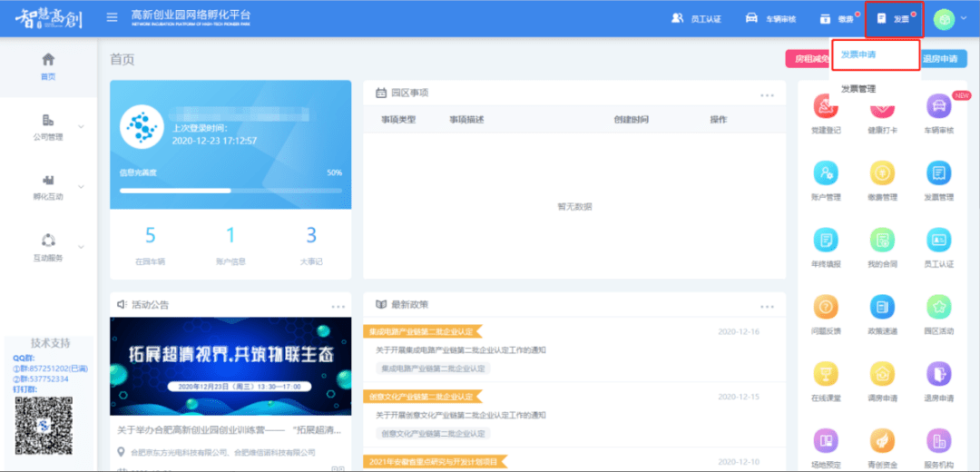The image size is (980, 472).
Task: Click the 拓展超清视界 activity banner image
Action: coord(230,367)
